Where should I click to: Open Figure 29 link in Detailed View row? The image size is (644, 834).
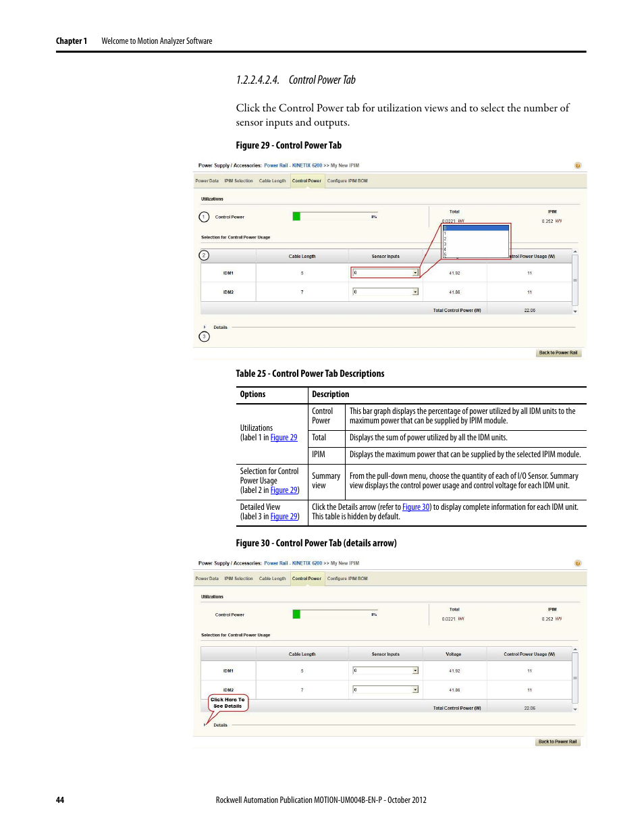tap(284, 517)
